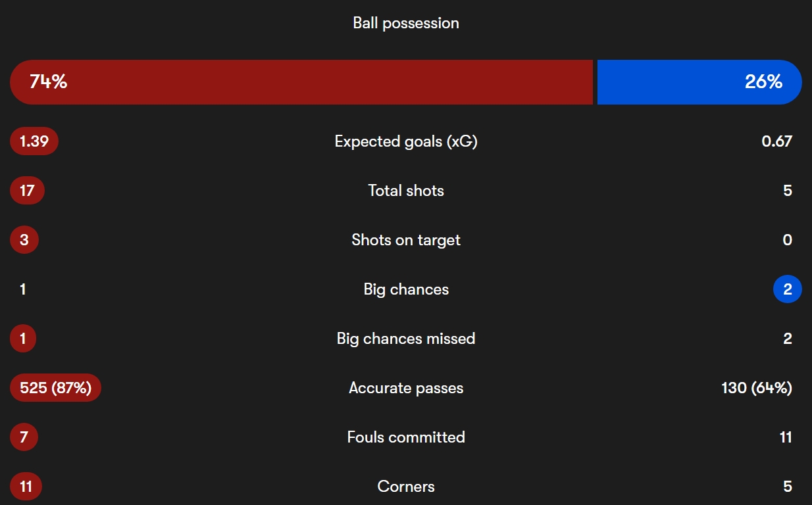Click the red 74% possession bar
Image resolution: width=812 pixels, height=505 pixels.
click(301, 82)
